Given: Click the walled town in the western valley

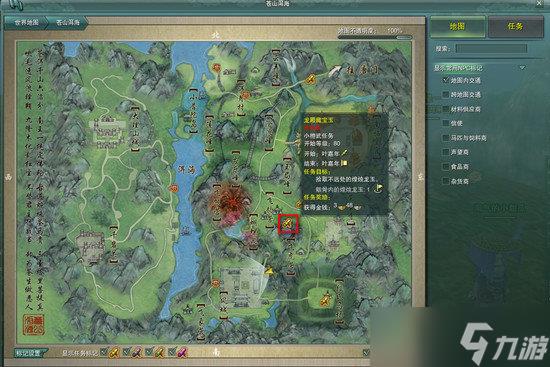Looking at the screenshot, I should point(107,131).
